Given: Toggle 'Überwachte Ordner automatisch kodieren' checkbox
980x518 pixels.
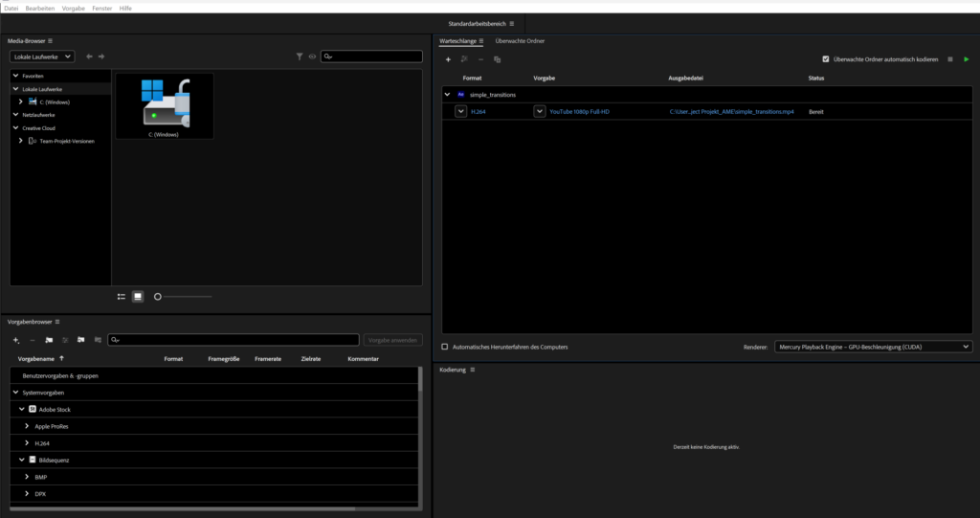Looking at the screenshot, I should (x=826, y=59).
